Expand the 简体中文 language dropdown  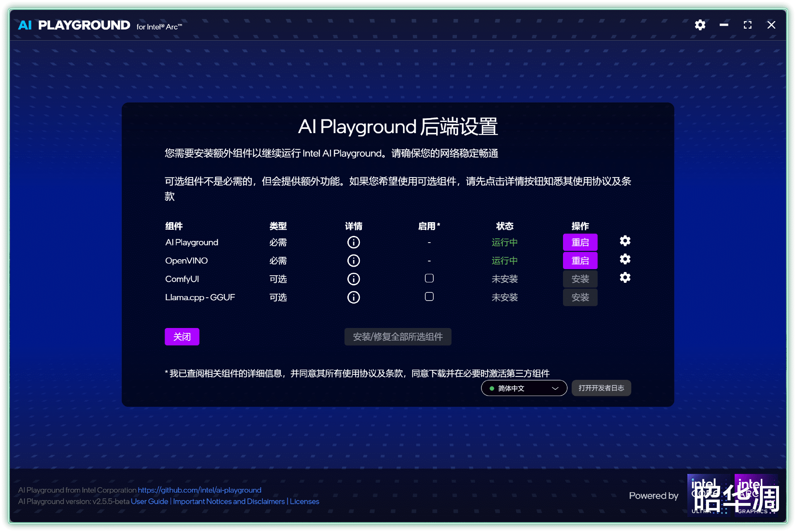coord(524,388)
